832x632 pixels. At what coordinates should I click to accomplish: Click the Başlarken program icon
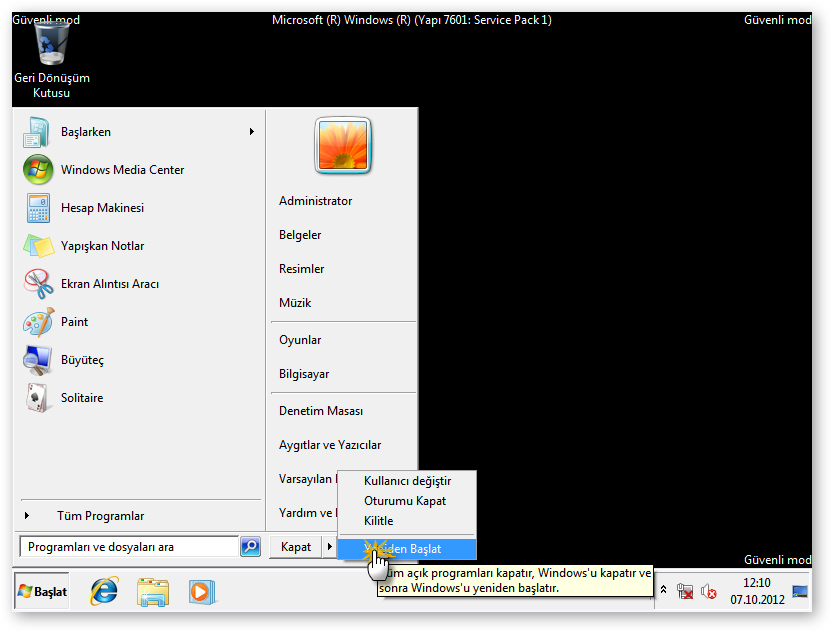coord(36,132)
